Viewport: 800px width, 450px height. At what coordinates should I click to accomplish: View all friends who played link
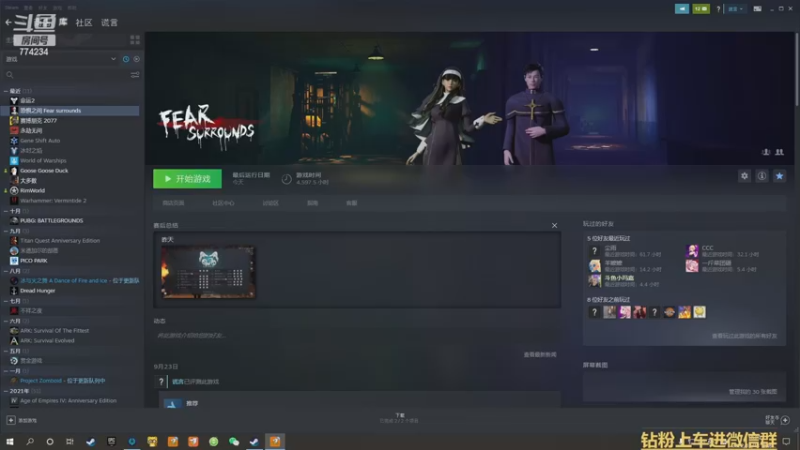click(744, 336)
